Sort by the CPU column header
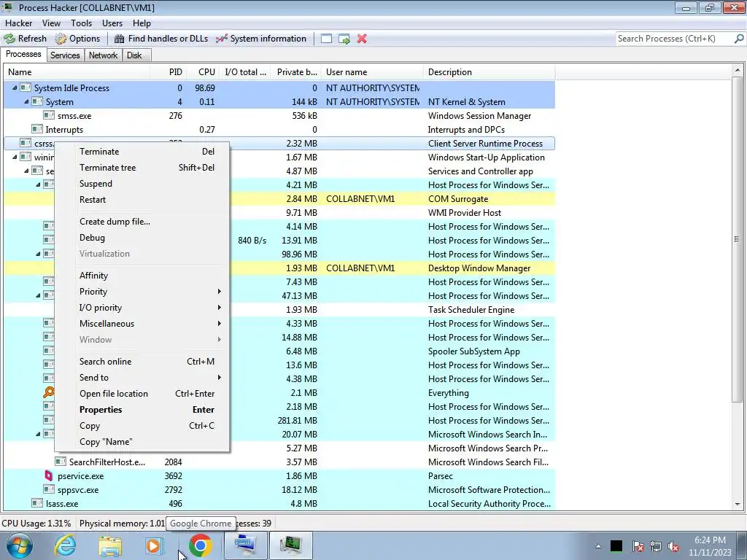 [203, 72]
